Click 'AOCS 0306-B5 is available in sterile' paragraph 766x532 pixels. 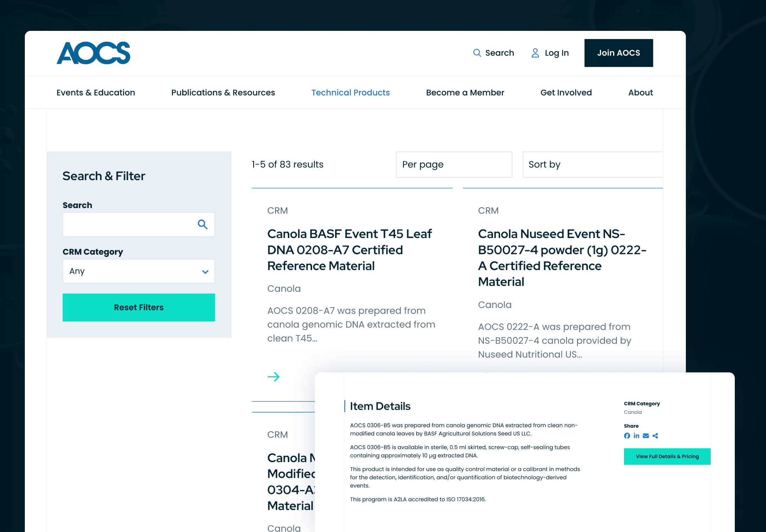click(x=460, y=451)
